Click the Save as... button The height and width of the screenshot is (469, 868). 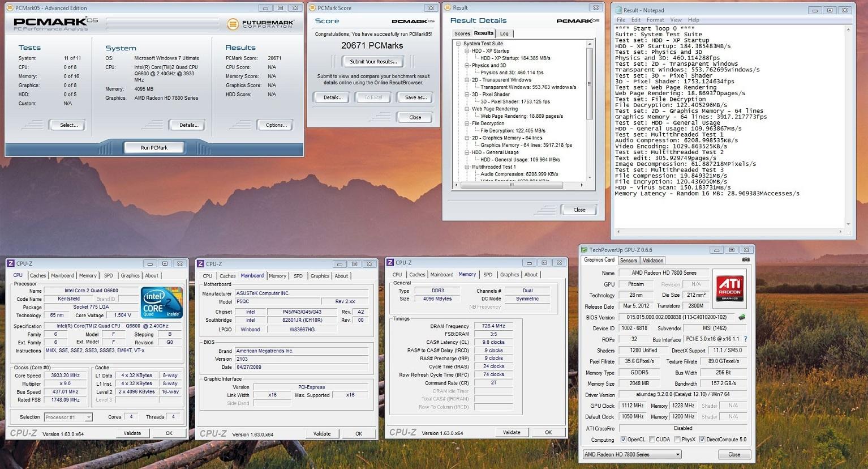point(416,97)
